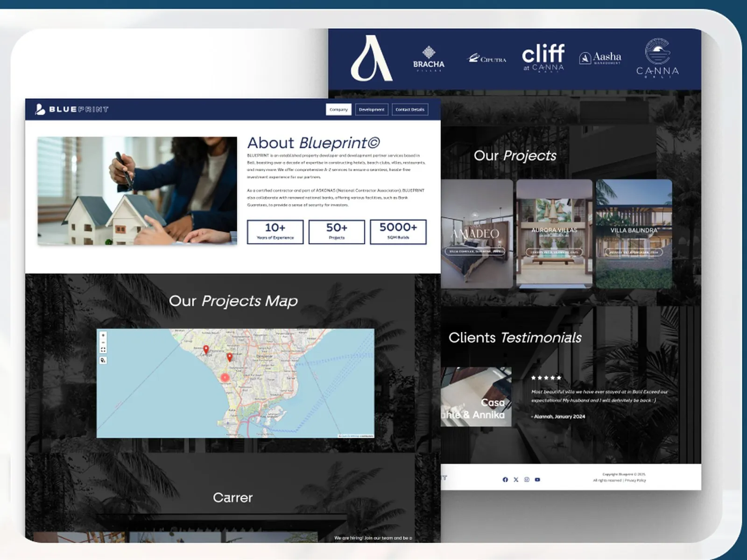Open the Privacy Policy footer link
Viewport: 747px width, 560px height.
click(635, 480)
